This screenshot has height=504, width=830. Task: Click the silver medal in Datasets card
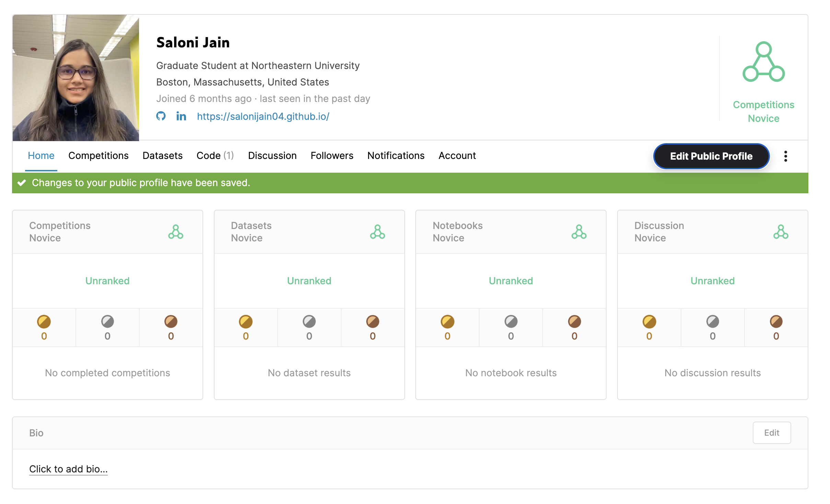(x=309, y=322)
